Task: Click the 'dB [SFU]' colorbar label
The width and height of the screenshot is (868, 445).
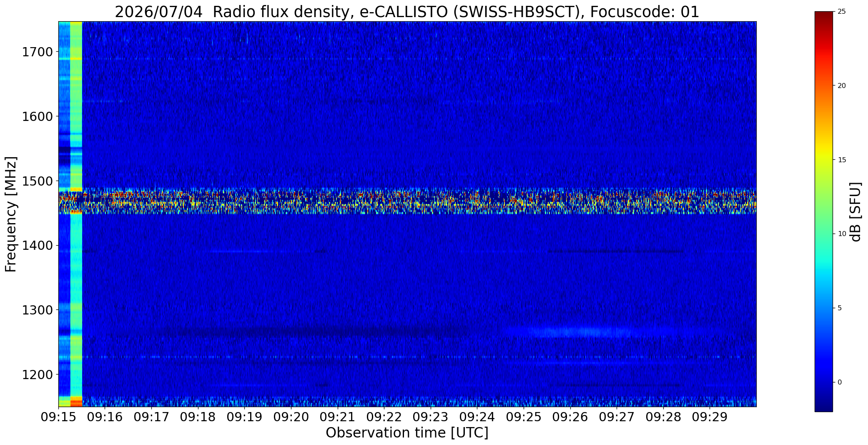Action: pos(855,211)
